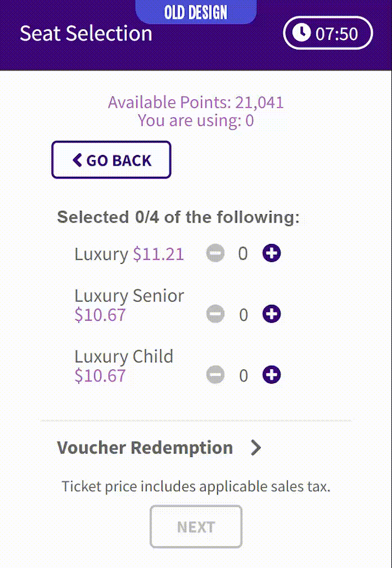Click the Luxury Child quantity number
This screenshot has width=392, height=568.
pyautogui.click(x=243, y=375)
